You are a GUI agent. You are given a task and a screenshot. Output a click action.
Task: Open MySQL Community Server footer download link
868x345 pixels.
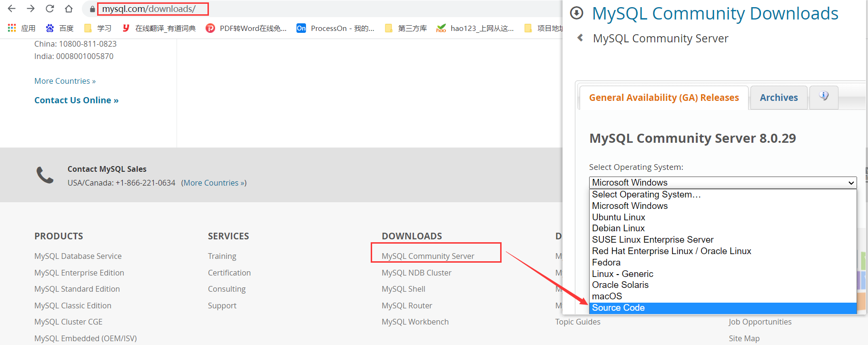pos(428,256)
